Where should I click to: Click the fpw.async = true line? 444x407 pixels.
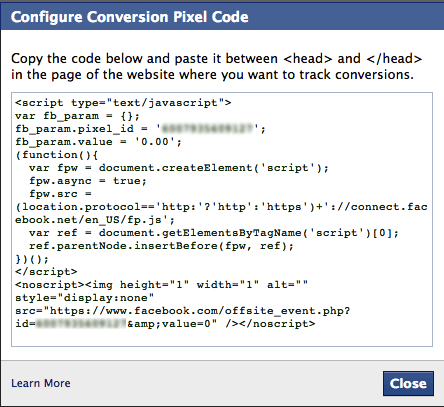tap(88, 181)
